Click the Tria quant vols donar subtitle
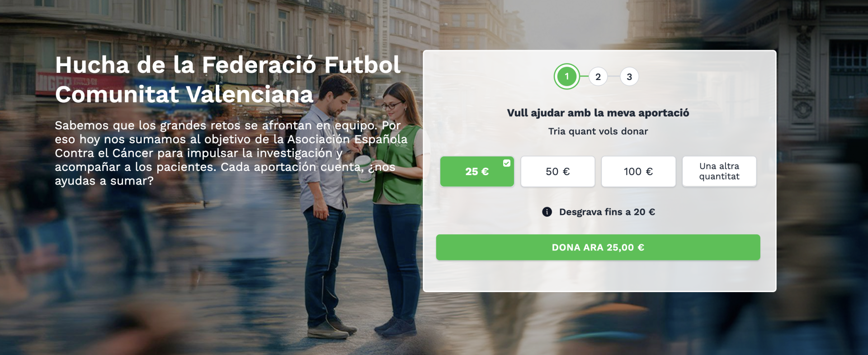 (598, 132)
